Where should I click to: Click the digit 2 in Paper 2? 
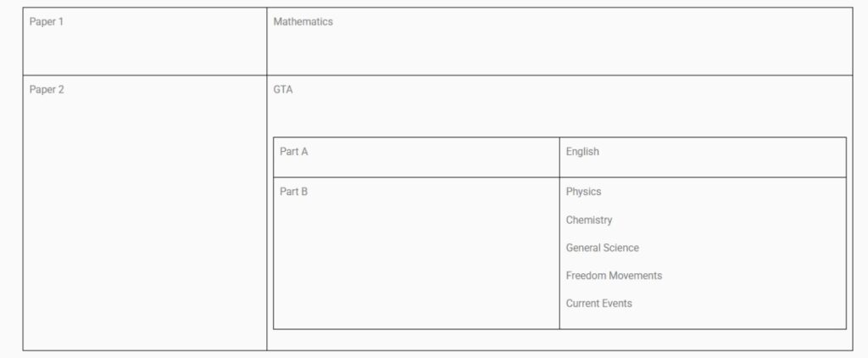point(61,90)
